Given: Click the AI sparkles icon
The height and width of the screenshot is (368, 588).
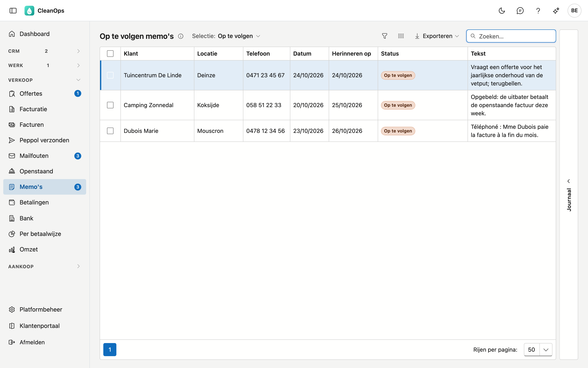Looking at the screenshot, I should point(556,10).
